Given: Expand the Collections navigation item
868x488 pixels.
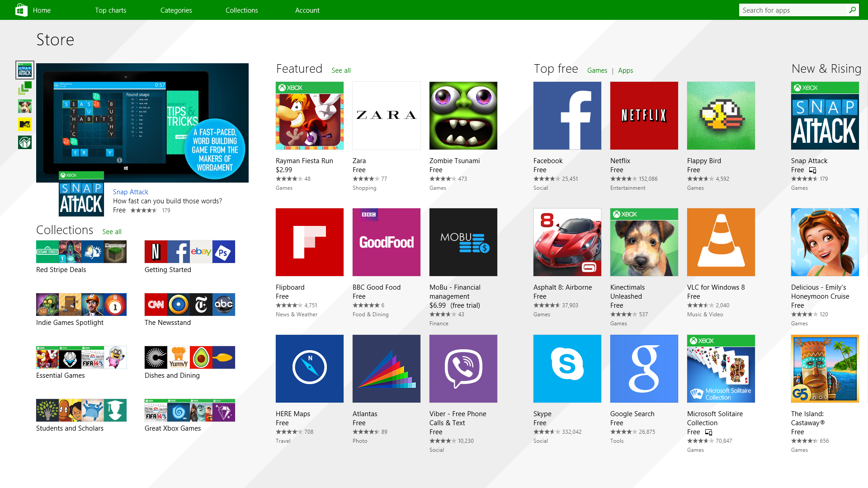Looking at the screenshot, I should tap(241, 10).
